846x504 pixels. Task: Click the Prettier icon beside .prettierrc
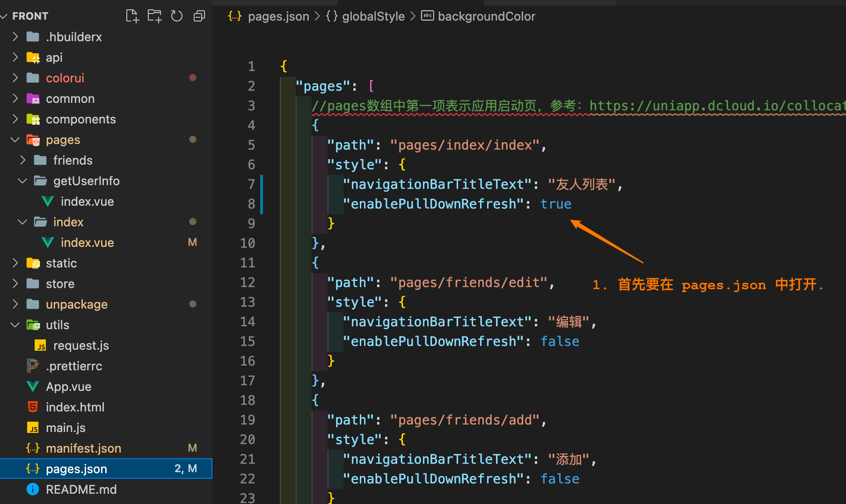click(33, 366)
